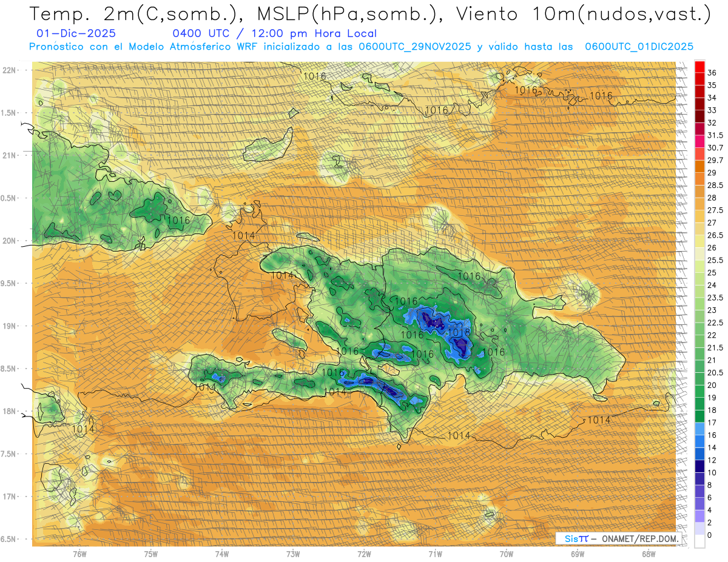Select the date label 01-Dic-2025
728x562 pixels.
tap(76, 34)
